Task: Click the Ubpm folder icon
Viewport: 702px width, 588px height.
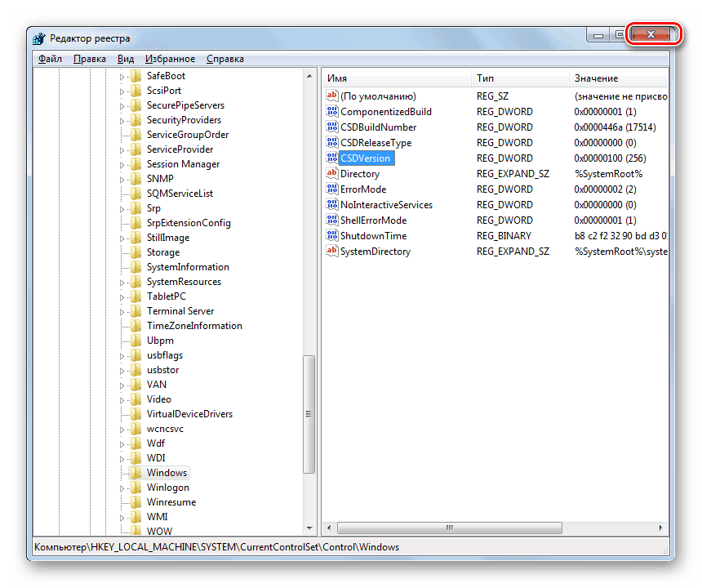Action: pyautogui.click(x=136, y=341)
